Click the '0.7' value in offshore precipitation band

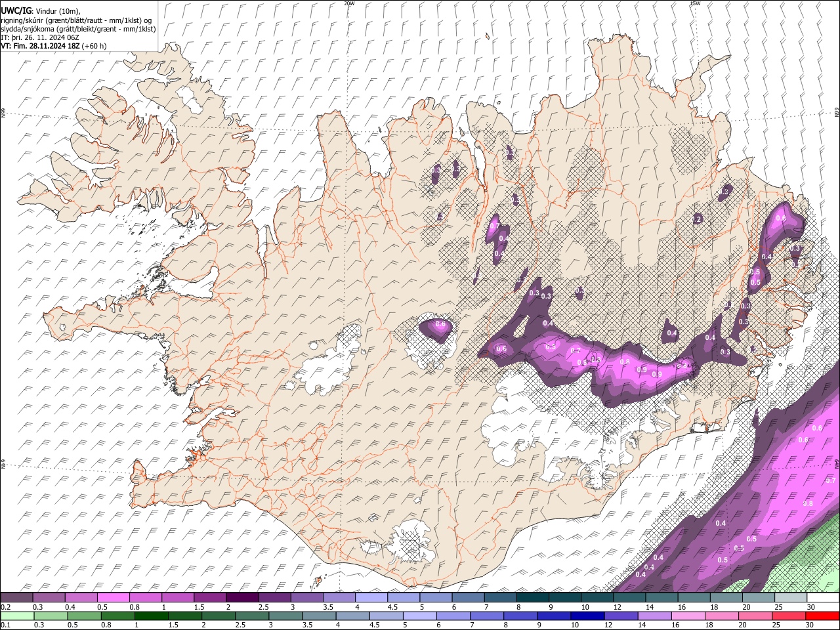[x=830, y=480]
